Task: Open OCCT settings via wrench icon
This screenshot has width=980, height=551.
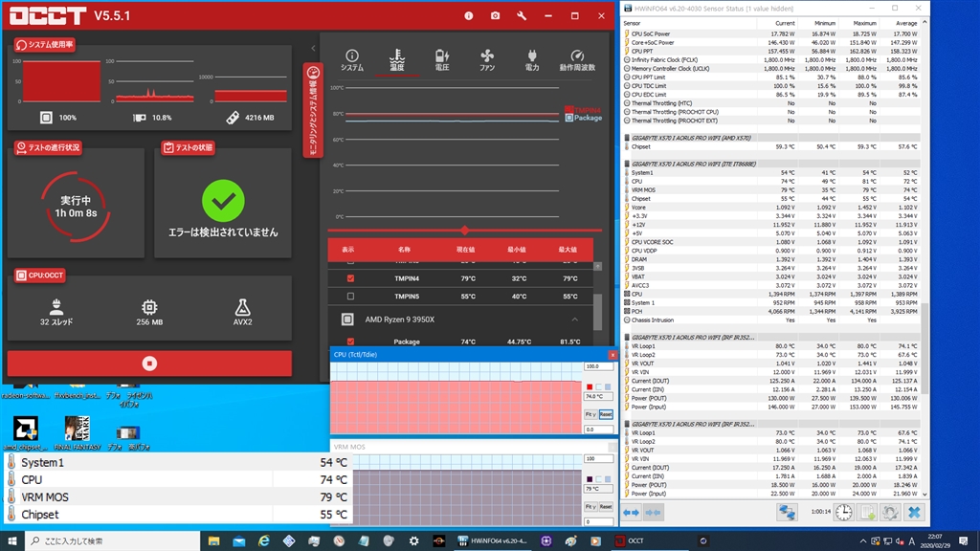Action: [522, 16]
